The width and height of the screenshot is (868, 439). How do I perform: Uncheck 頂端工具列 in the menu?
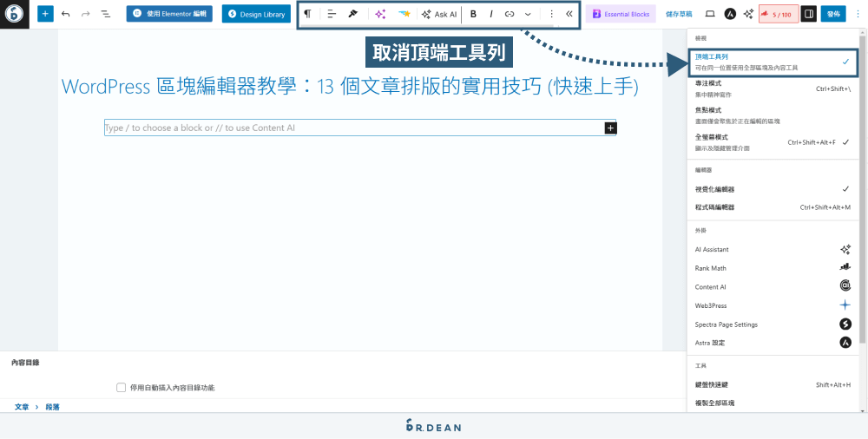pos(773,62)
